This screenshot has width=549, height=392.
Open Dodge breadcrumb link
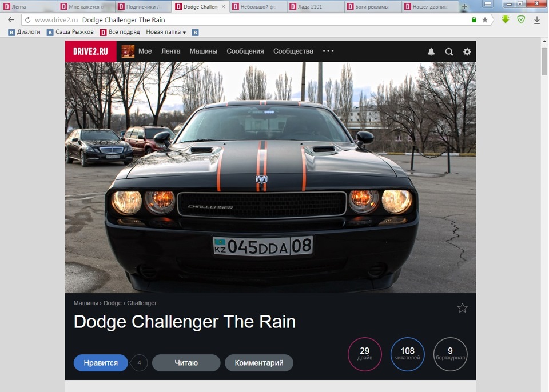[x=113, y=303]
